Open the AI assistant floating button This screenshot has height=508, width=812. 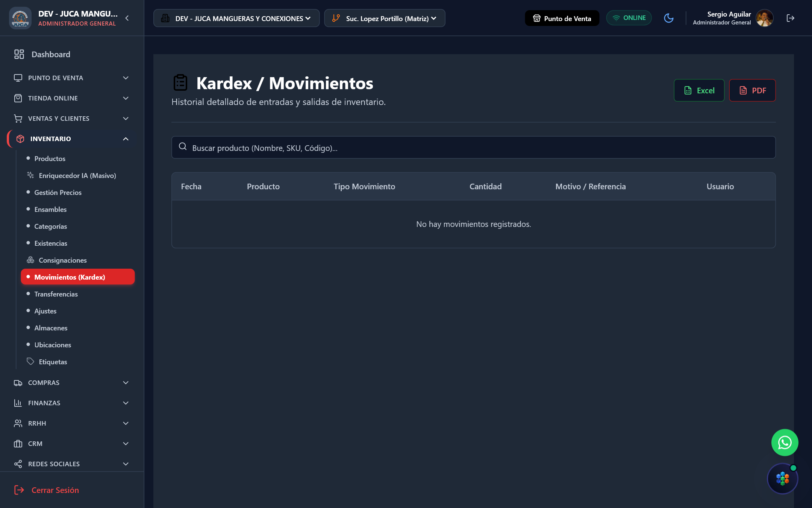tap(783, 479)
